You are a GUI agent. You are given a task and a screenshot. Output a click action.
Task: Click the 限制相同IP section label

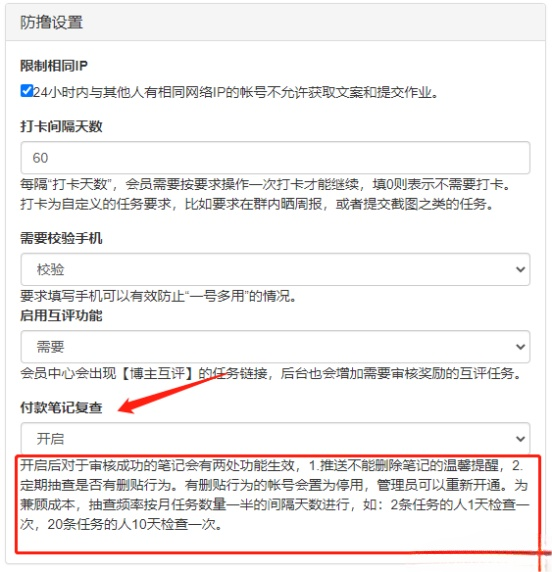pyautogui.click(x=54, y=66)
